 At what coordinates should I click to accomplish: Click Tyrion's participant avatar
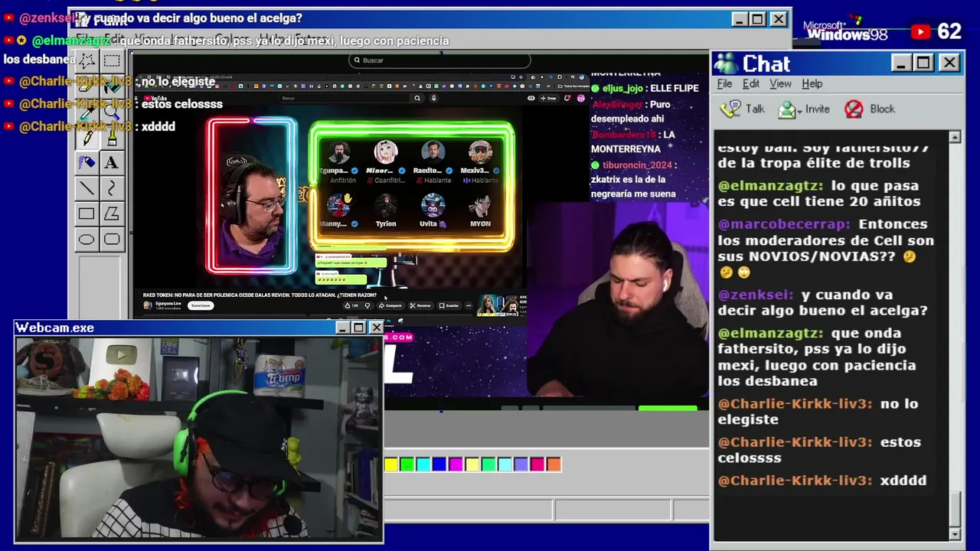click(x=385, y=205)
